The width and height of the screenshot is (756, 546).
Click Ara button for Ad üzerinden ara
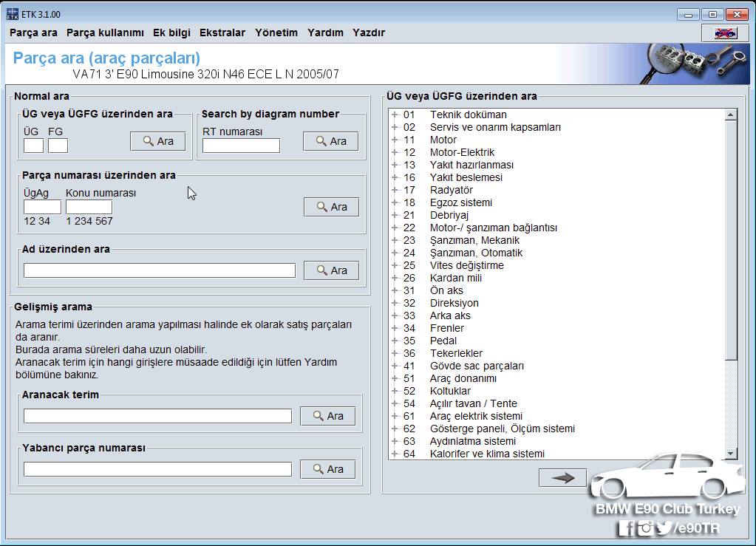pos(331,270)
